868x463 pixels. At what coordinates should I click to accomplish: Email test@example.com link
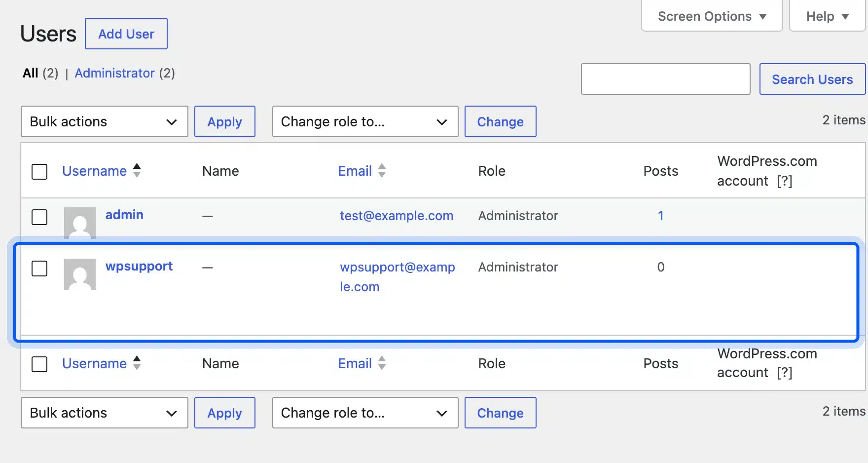coord(397,216)
